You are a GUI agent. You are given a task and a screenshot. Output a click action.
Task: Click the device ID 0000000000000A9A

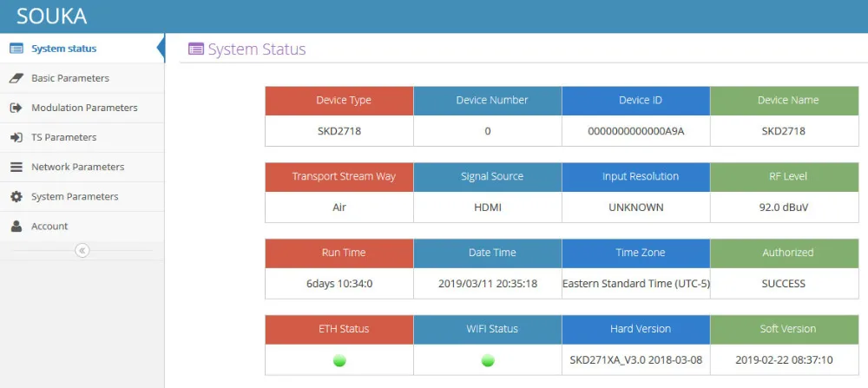tap(636, 131)
